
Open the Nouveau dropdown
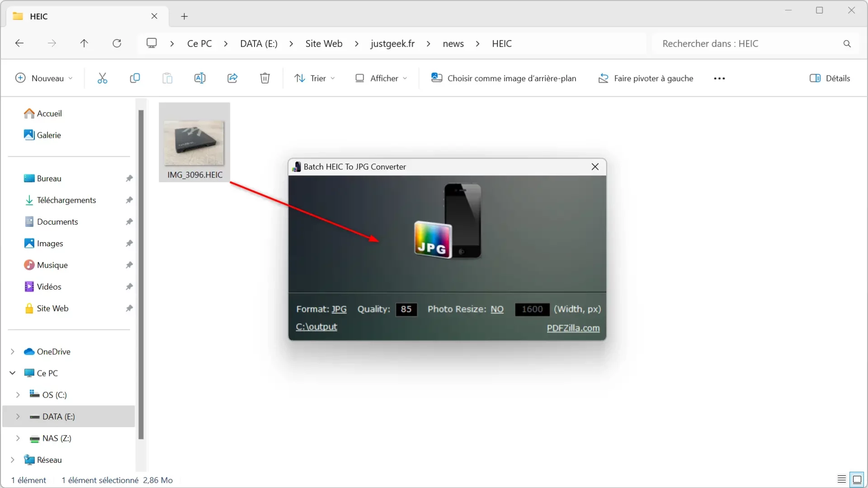44,78
